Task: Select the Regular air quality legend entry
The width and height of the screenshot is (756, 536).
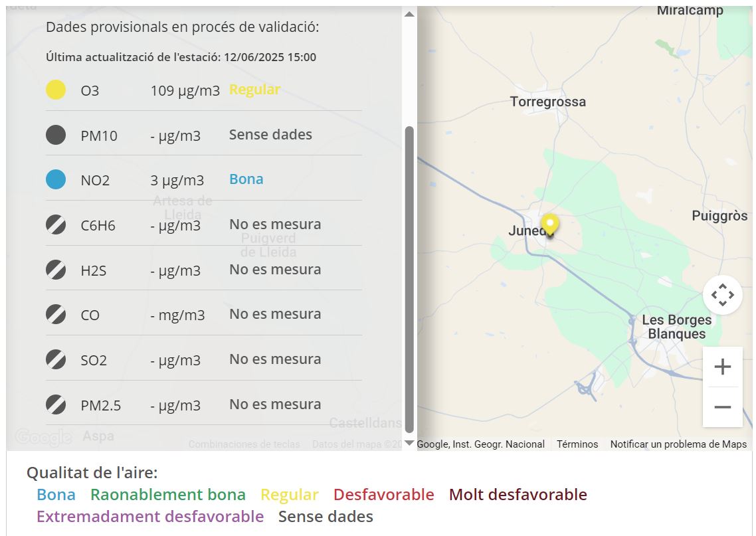Action: click(x=290, y=494)
